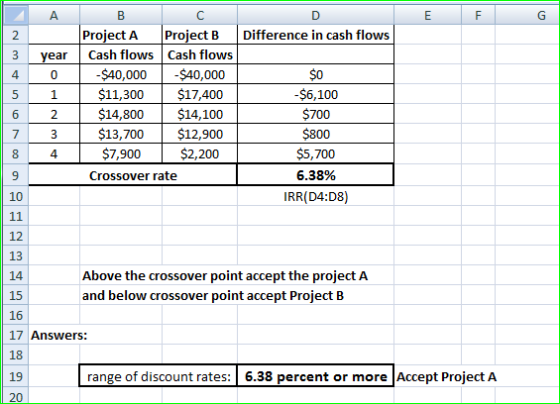The width and height of the screenshot is (560, 404).
Task: Select column G header
Action: click(x=528, y=15)
